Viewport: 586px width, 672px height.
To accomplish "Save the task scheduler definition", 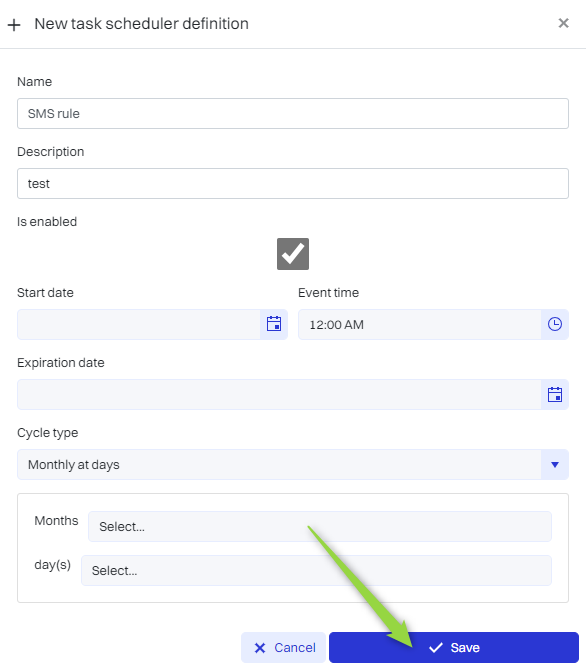I will point(454,648).
